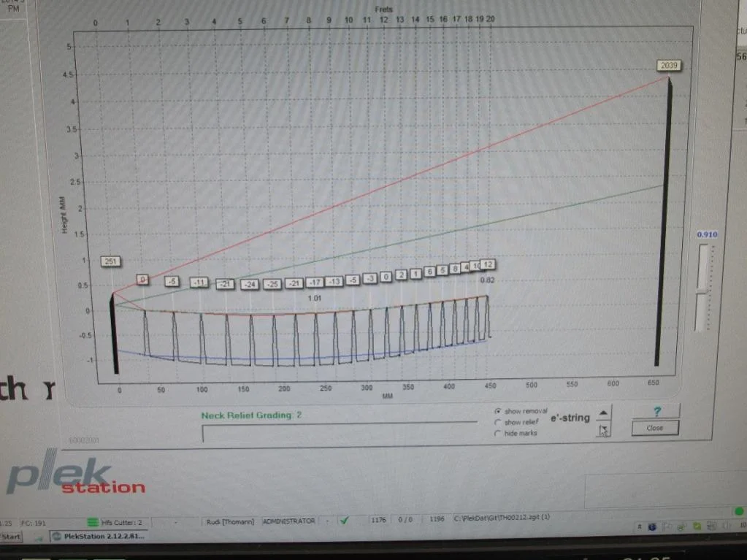Click the up arrow next to e'-string
This screenshot has width=747, height=560.
(x=603, y=413)
